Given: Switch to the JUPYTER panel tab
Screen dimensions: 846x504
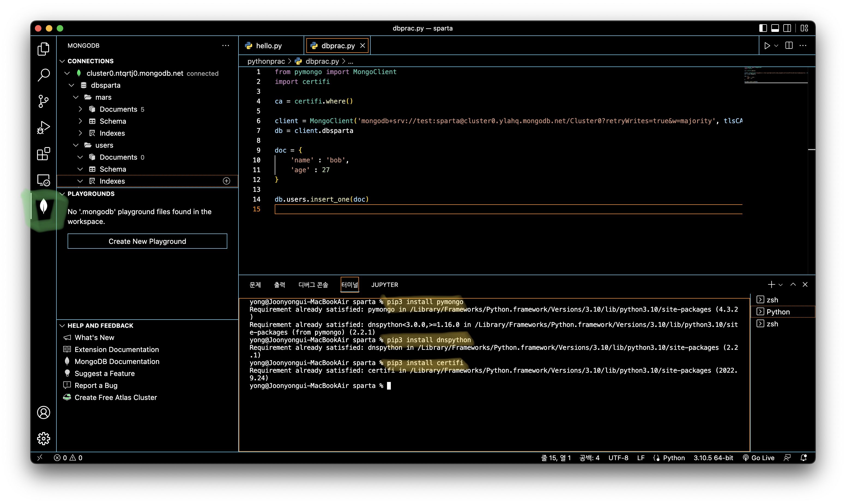Looking at the screenshot, I should (x=385, y=285).
